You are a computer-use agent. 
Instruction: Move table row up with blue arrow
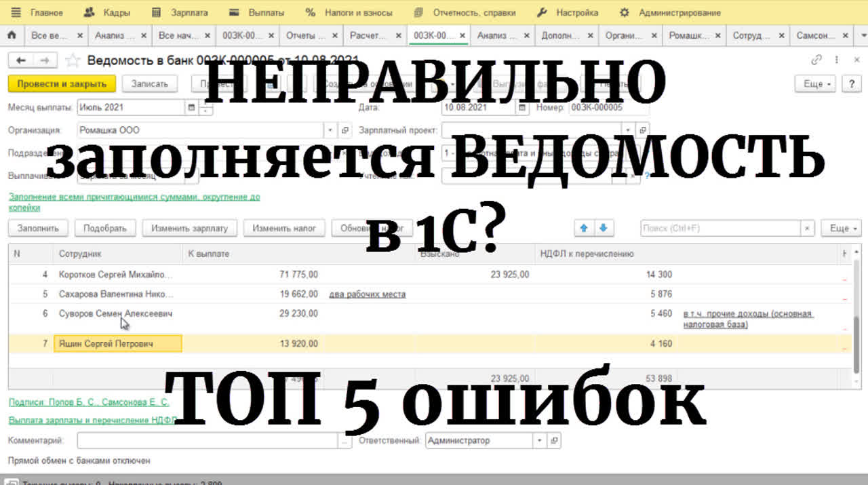(583, 229)
